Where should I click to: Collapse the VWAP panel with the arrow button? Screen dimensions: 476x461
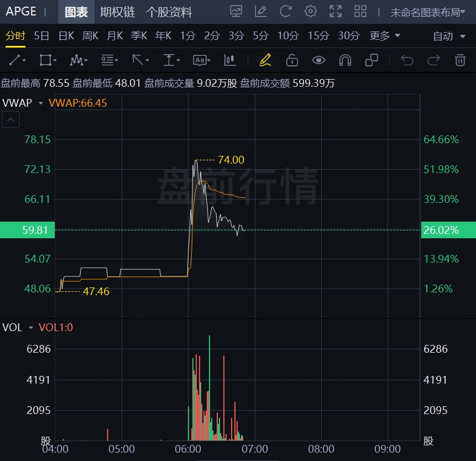(11, 119)
